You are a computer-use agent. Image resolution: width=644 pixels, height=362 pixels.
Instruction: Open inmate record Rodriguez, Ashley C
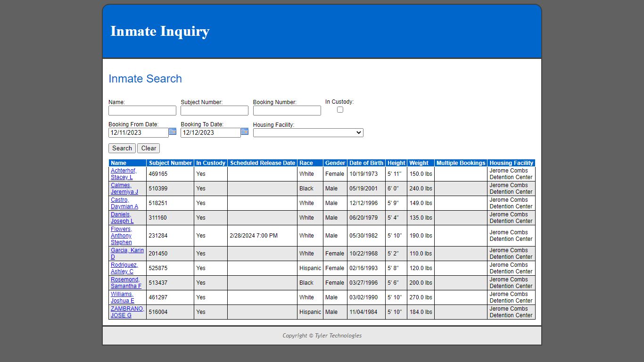coord(124,268)
